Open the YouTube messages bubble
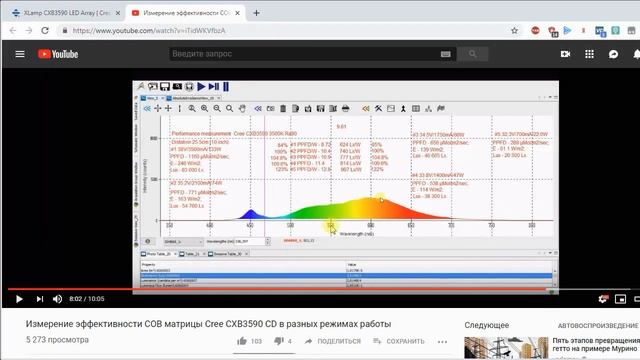This screenshot has height=360, width=640. [613, 54]
